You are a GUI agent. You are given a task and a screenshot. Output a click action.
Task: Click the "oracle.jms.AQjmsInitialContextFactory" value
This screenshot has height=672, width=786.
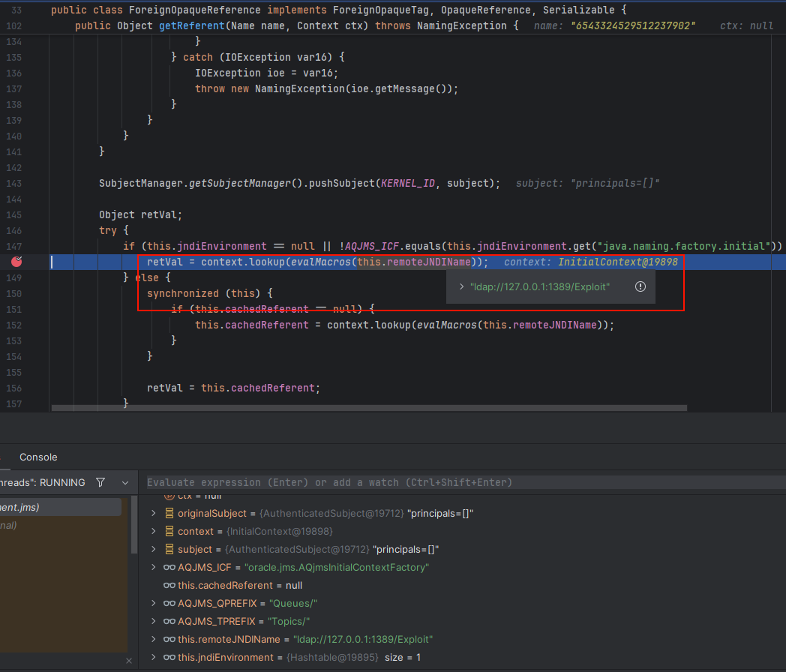coord(337,567)
